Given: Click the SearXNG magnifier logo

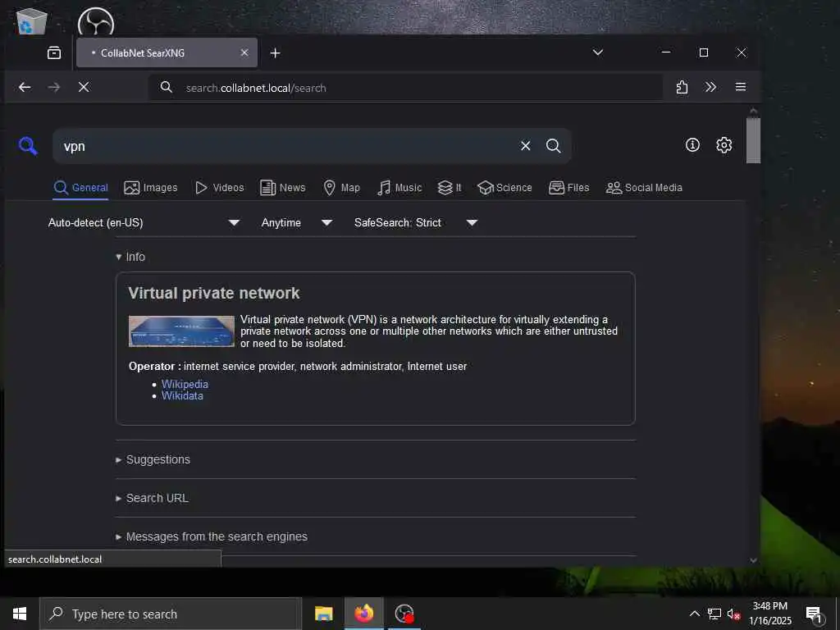Looking at the screenshot, I should (x=28, y=146).
